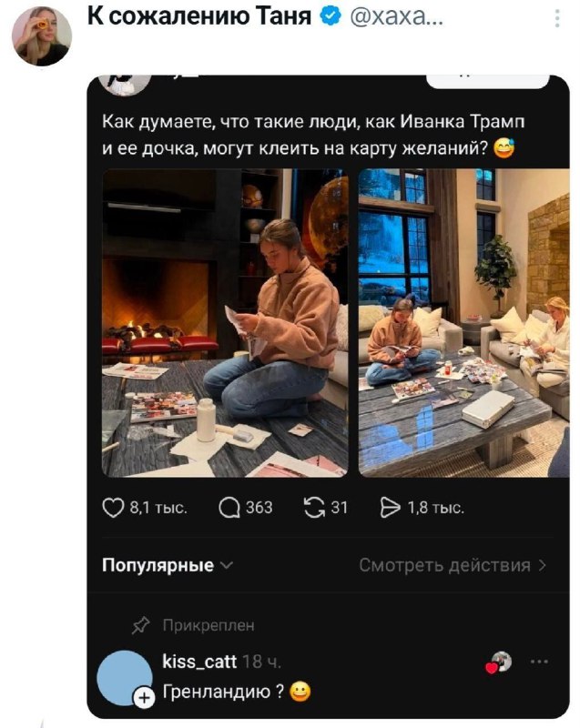Image resolution: width=580 pixels, height=728 pixels.
Task: Share post via paper plane icon
Action: click(x=388, y=508)
